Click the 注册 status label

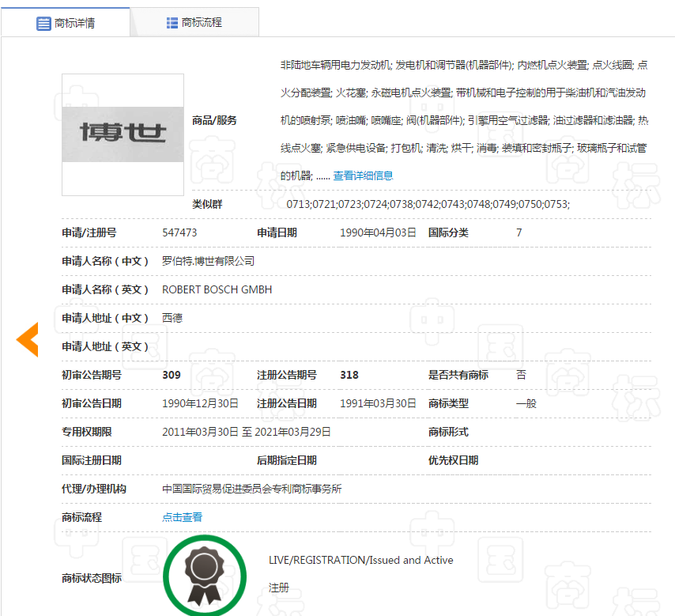[273, 588]
